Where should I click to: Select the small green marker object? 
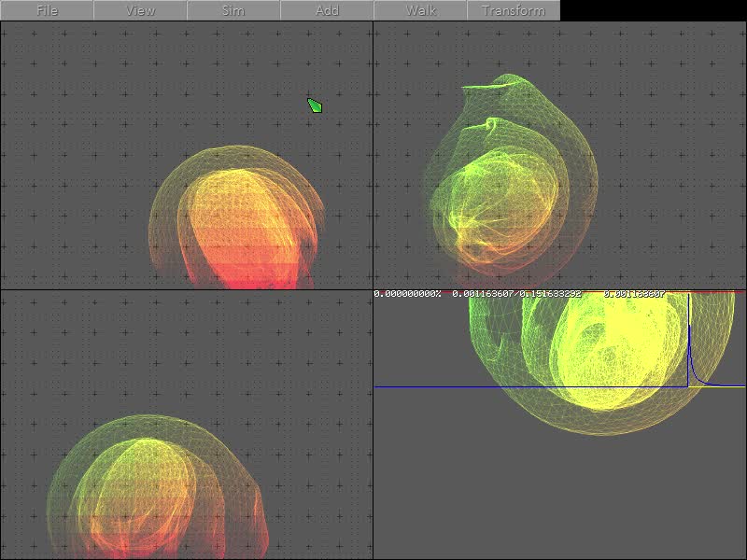[316, 105]
